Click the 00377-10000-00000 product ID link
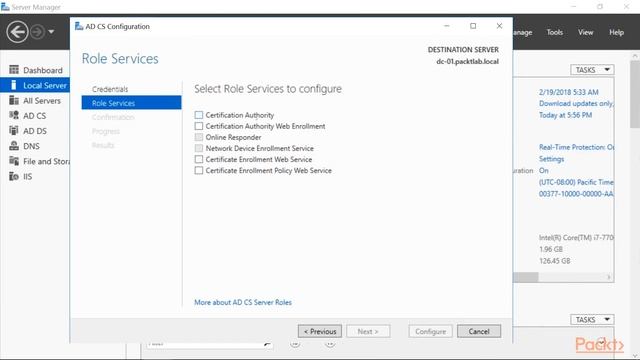 click(576, 194)
